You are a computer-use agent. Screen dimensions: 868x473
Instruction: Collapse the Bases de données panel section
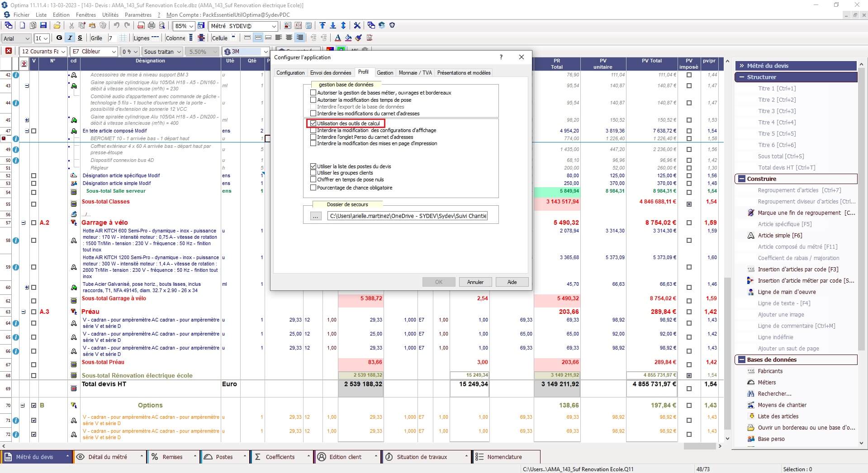point(742,359)
